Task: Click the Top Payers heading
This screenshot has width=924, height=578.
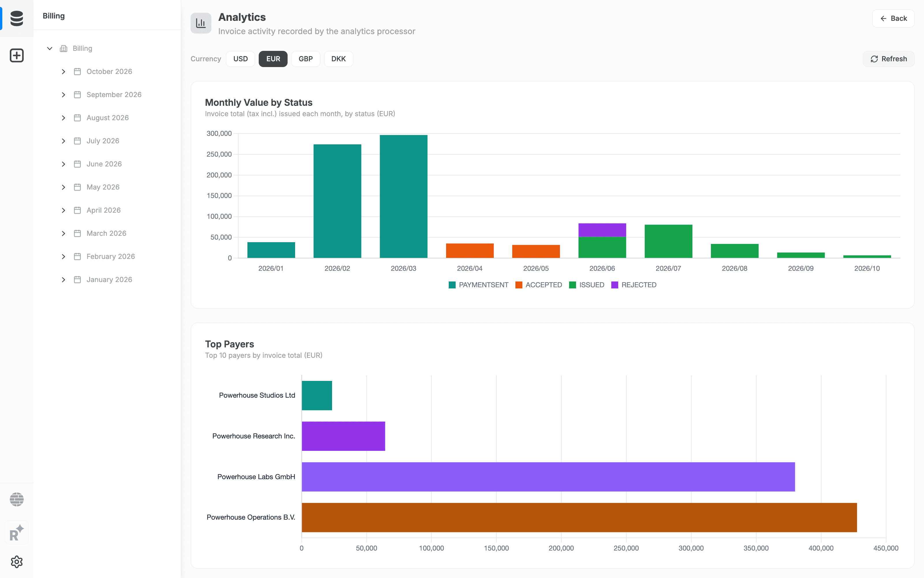Action: (x=230, y=344)
